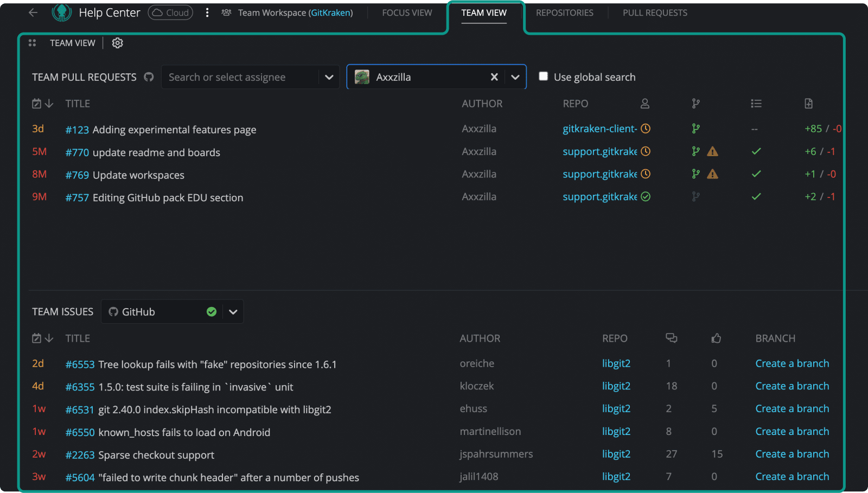
Task: Click the team workspace people icon
Action: pyautogui.click(x=226, y=12)
